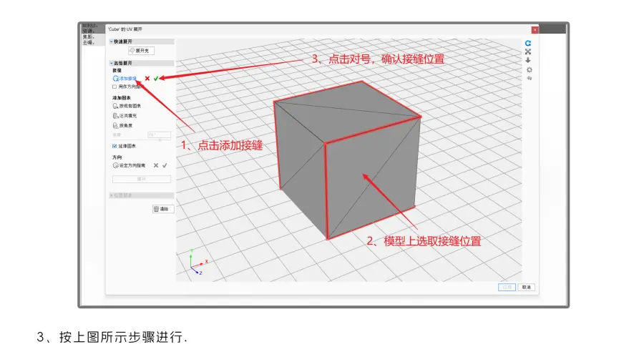Close the 'Cube' 的 UV 展开 dialog
Screen dimensions: 644x362
click(x=535, y=30)
